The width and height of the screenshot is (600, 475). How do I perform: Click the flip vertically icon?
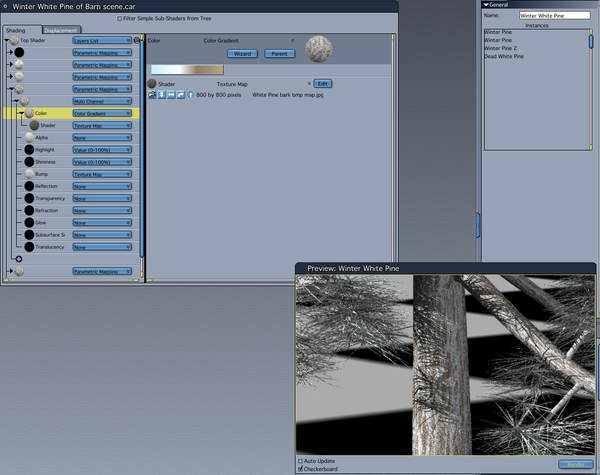click(x=161, y=95)
